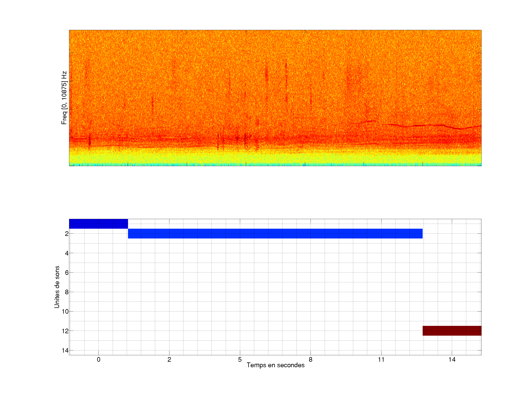Click the long blue bar at unit 2
Screen dimensions: 532x399
275,233
